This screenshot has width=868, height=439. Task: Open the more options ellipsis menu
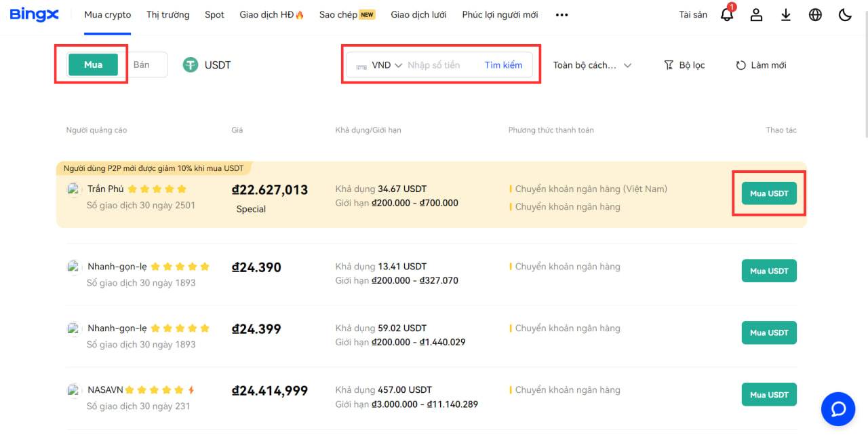click(x=561, y=15)
